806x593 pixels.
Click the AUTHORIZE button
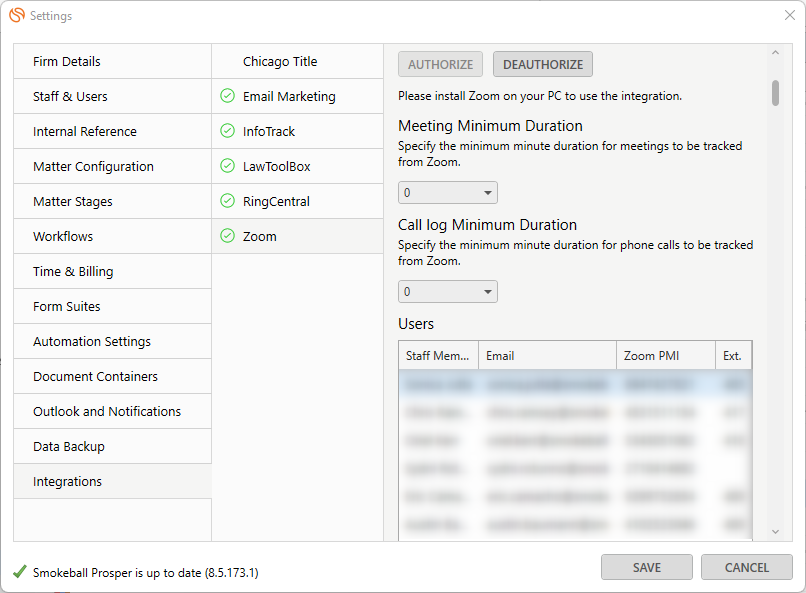click(440, 64)
